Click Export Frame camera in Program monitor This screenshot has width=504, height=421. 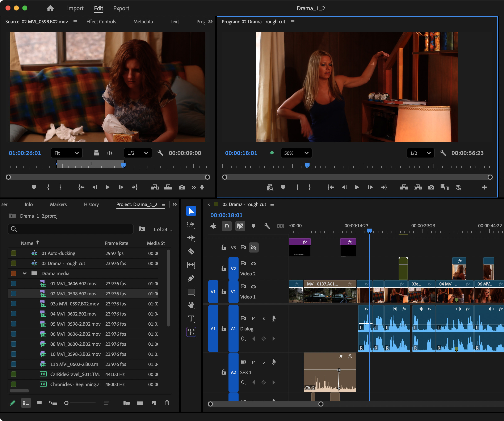coord(431,187)
